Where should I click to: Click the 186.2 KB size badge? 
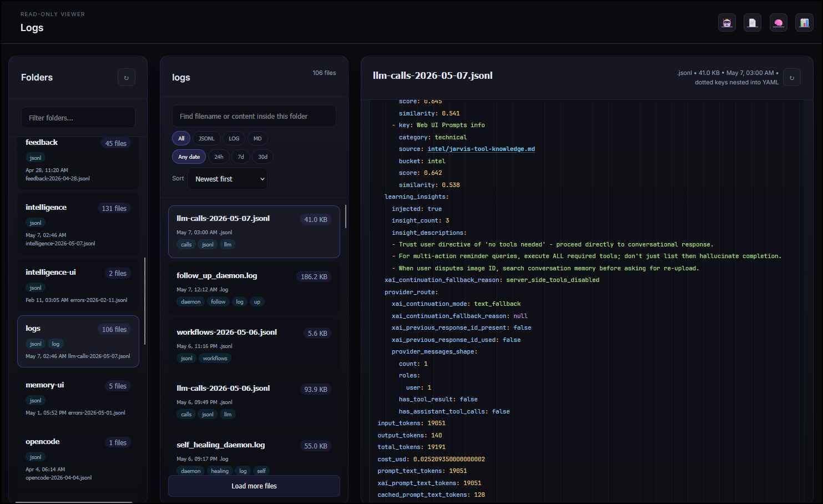coord(314,276)
